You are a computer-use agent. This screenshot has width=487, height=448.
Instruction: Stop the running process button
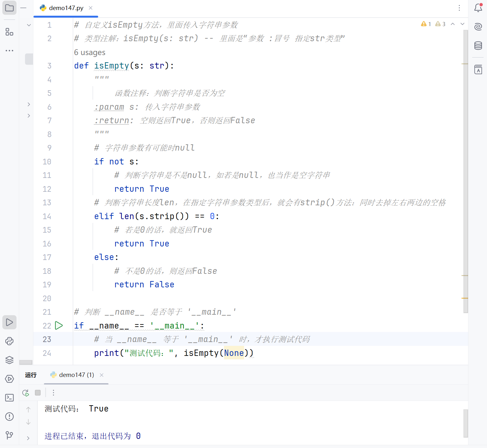click(x=38, y=393)
